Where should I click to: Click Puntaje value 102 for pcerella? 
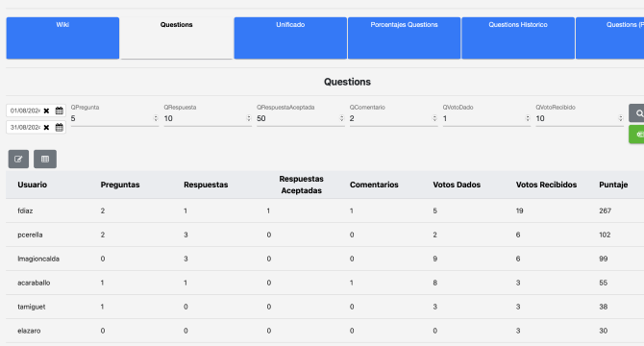[605, 235]
